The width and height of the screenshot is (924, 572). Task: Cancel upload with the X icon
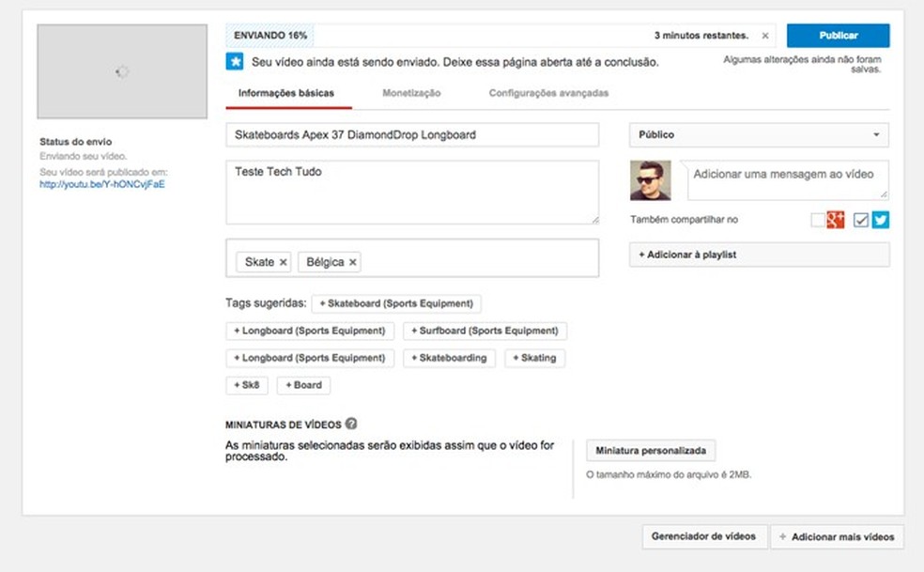coord(765,36)
